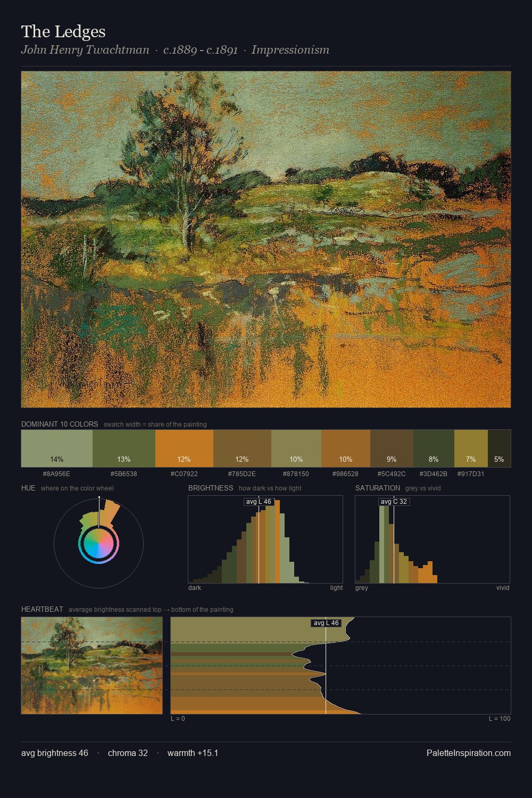Click the hex code #878150

pyautogui.click(x=296, y=474)
